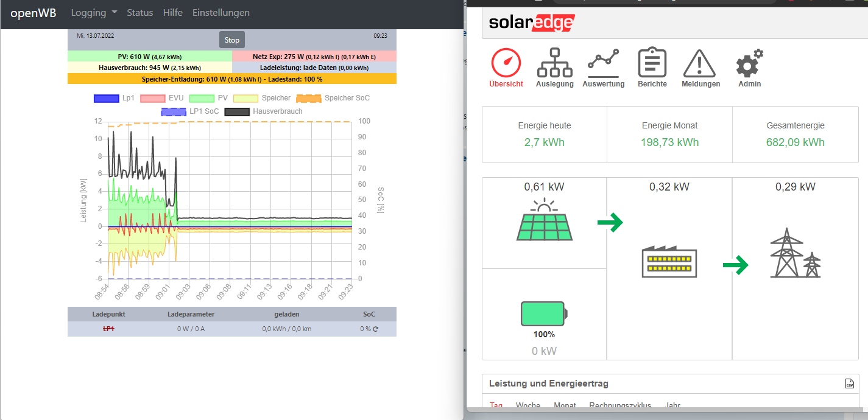Screen dimensions: 868x420
Task: Open the Meldungen warning triangle icon
Action: coord(700,63)
